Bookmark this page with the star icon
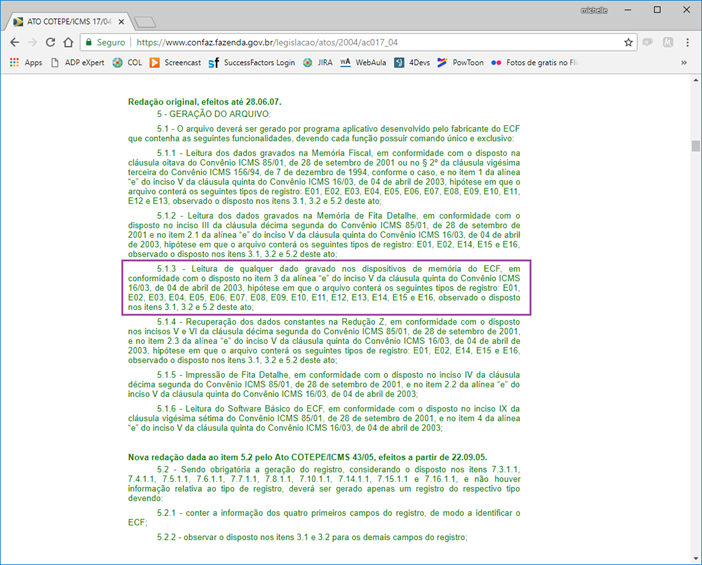 [628, 42]
